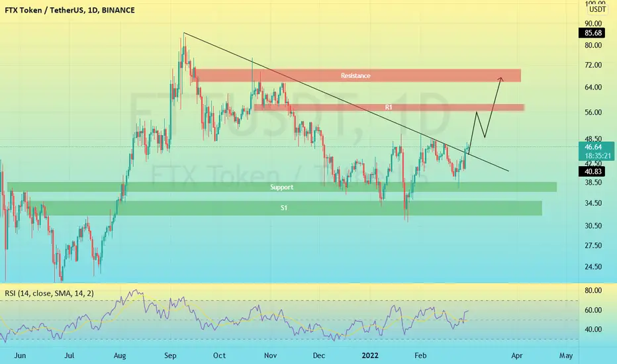
Task: Click the 40.83 price marker
Action: [593, 171]
